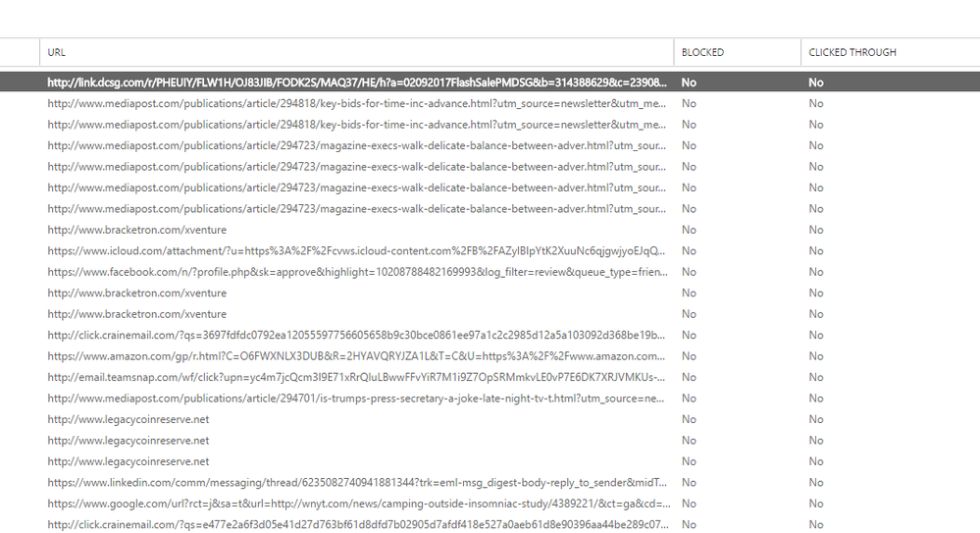The width and height of the screenshot is (980, 533).
Task: Select the icloud.com attachment URL row
Action: [357, 251]
